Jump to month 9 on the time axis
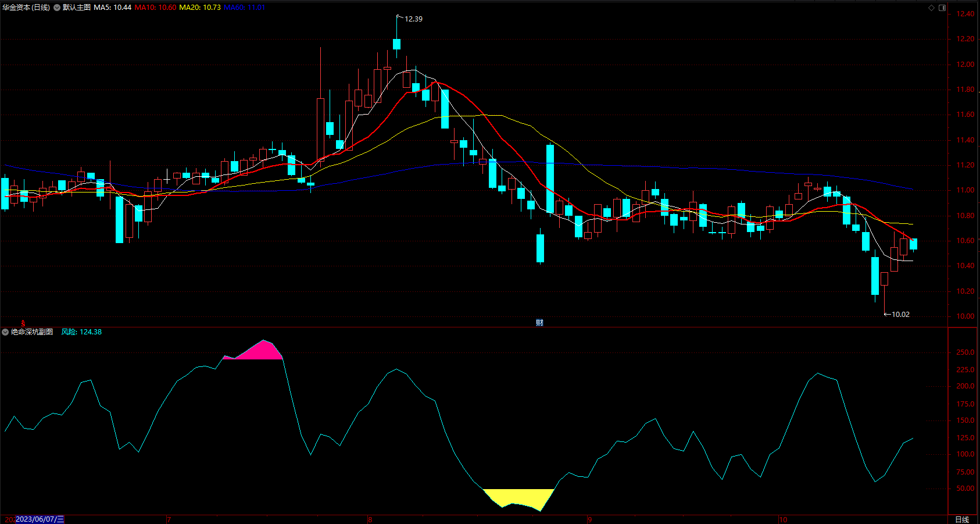The width and height of the screenshot is (980, 524). [x=589, y=519]
